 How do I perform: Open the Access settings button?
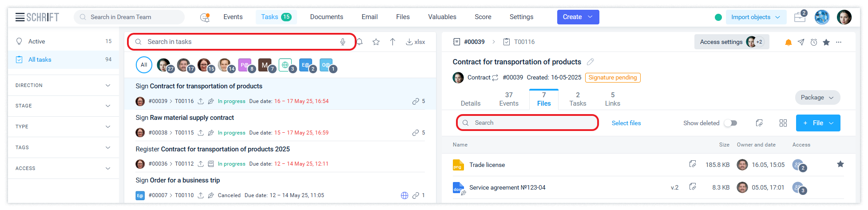(x=731, y=42)
